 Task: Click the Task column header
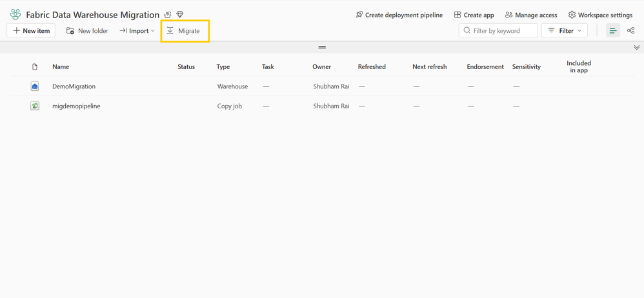pyautogui.click(x=268, y=66)
